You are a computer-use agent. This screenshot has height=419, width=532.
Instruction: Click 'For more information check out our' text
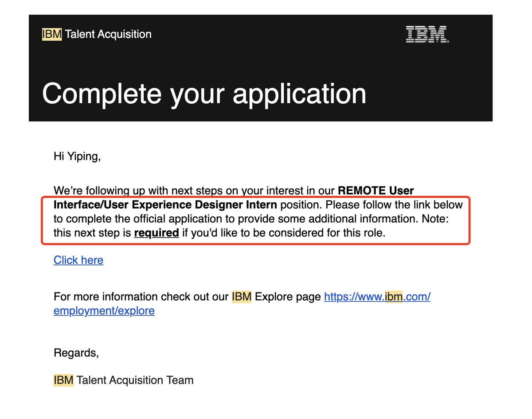tap(141, 297)
